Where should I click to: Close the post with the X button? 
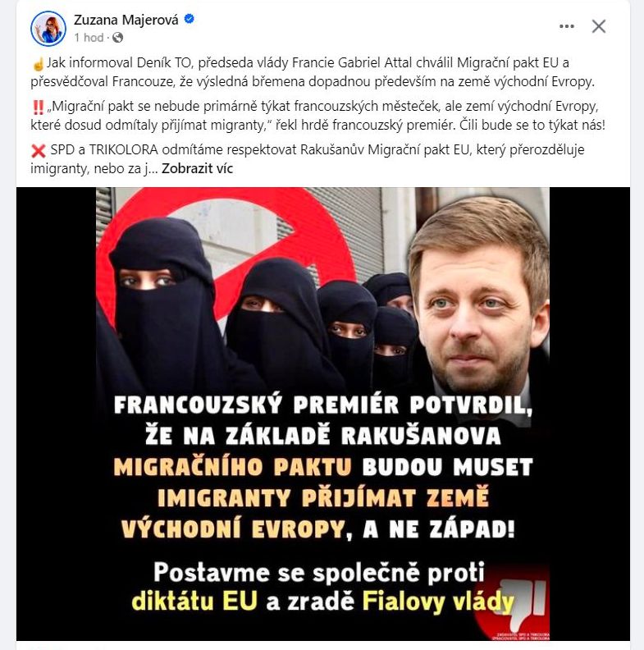598,26
